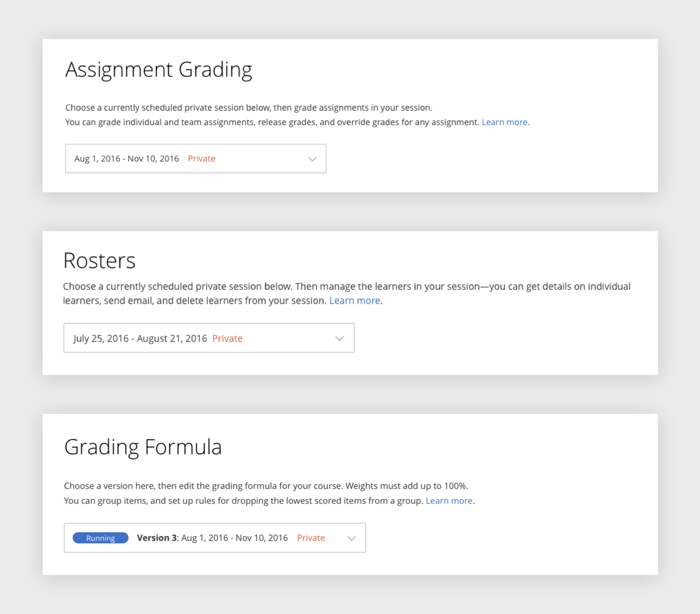Open the Aug 1, 2016 - Nov 10, 2016 session dropdown under Assignment Grading
700x614 pixels.
pos(196,159)
